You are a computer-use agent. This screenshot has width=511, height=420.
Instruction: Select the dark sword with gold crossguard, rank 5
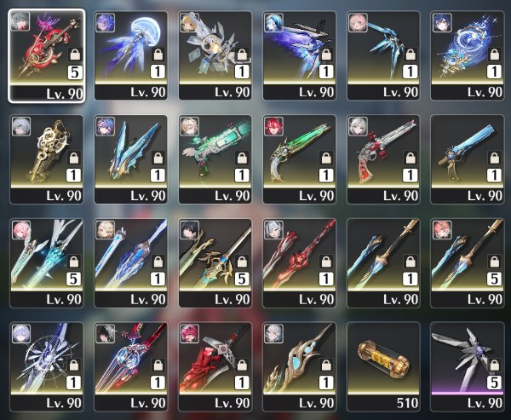(x=215, y=263)
